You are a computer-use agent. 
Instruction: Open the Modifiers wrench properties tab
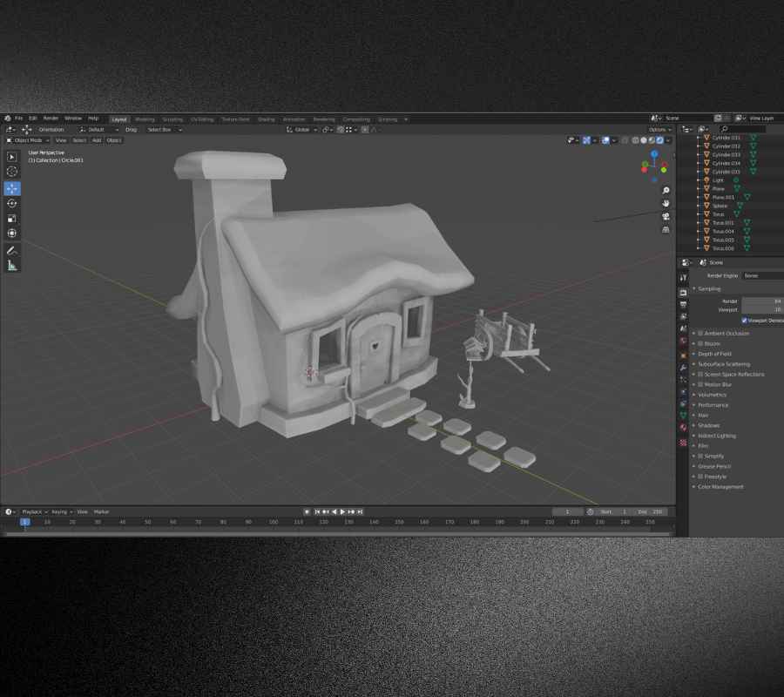683,368
